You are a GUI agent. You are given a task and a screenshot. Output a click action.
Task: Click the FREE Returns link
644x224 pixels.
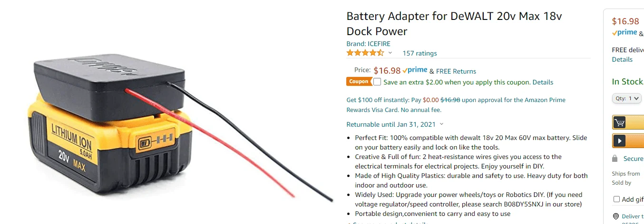pyautogui.click(x=456, y=71)
